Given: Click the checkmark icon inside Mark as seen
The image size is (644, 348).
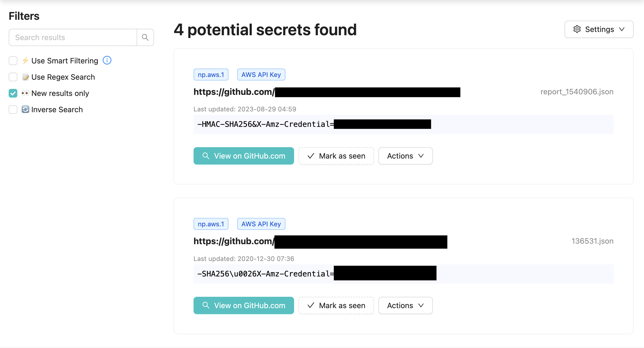Looking at the screenshot, I should point(311,156).
